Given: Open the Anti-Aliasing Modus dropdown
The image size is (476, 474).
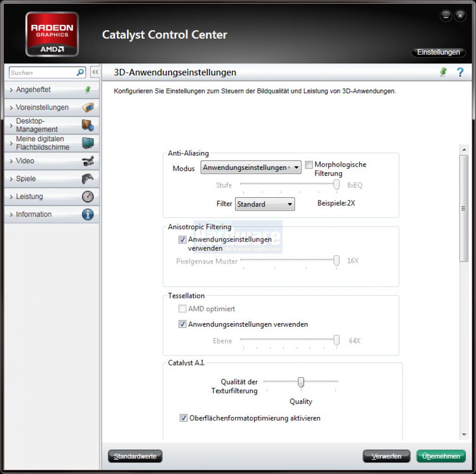Looking at the screenshot, I should pos(251,168).
